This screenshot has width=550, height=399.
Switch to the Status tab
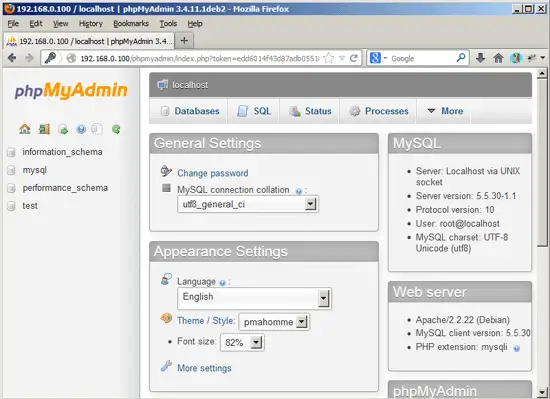click(310, 111)
